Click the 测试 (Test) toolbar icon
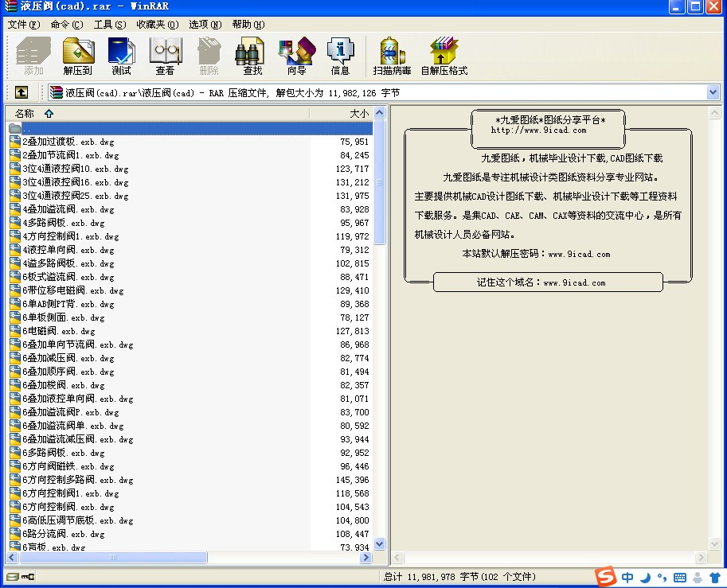The image size is (727, 588). pyautogui.click(x=121, y=56)
